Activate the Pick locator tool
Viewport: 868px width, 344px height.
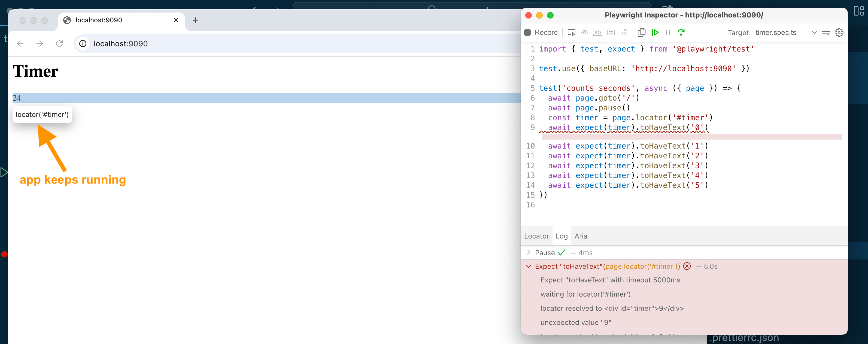[572, 32]
